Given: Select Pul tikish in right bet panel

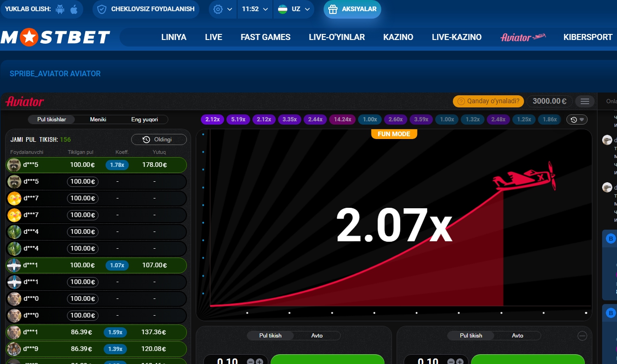Looking at the screenshot, I should coord(471,336).
